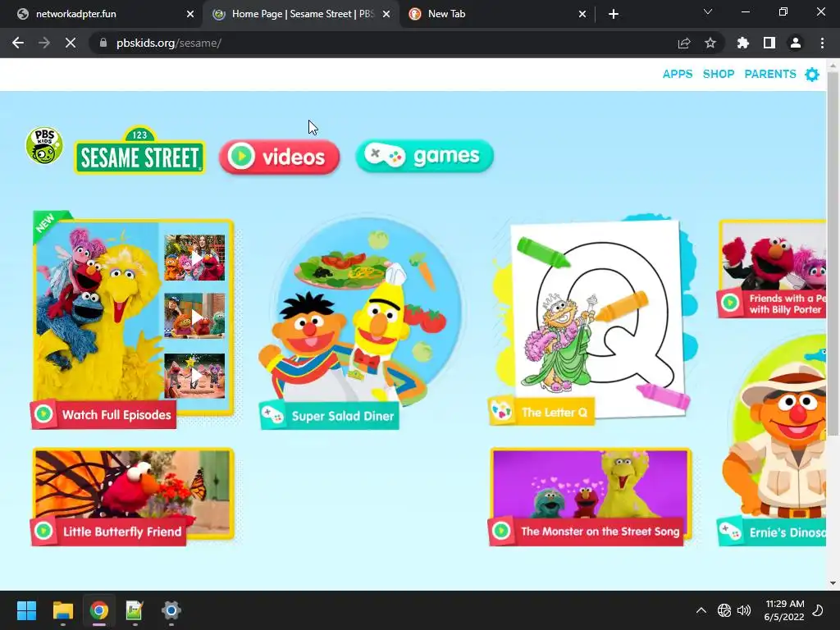Image resolution: width=840 pixels, height=630 pixels.
Task: Toggle the browser side panel
Action: [x=769, y=43]
